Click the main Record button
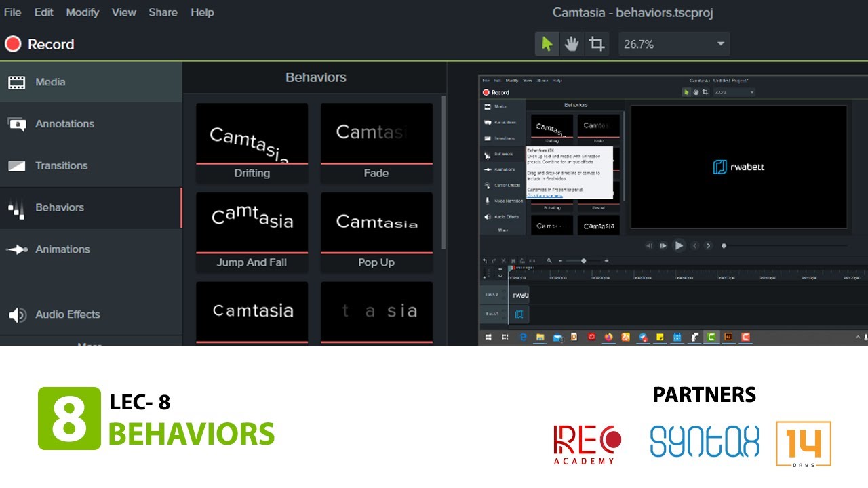868x488 pixels. click(x=39, y=44)
